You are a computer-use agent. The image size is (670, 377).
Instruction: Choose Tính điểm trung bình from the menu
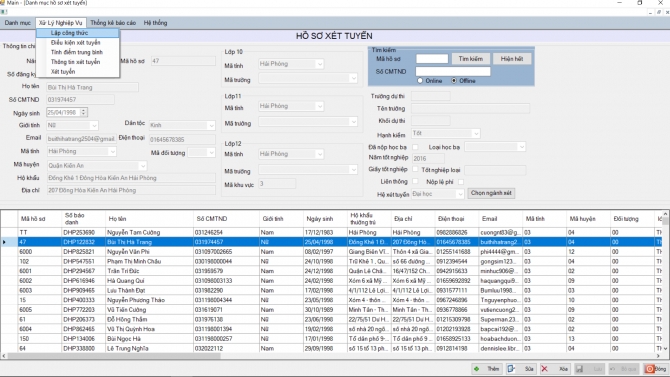77,52
